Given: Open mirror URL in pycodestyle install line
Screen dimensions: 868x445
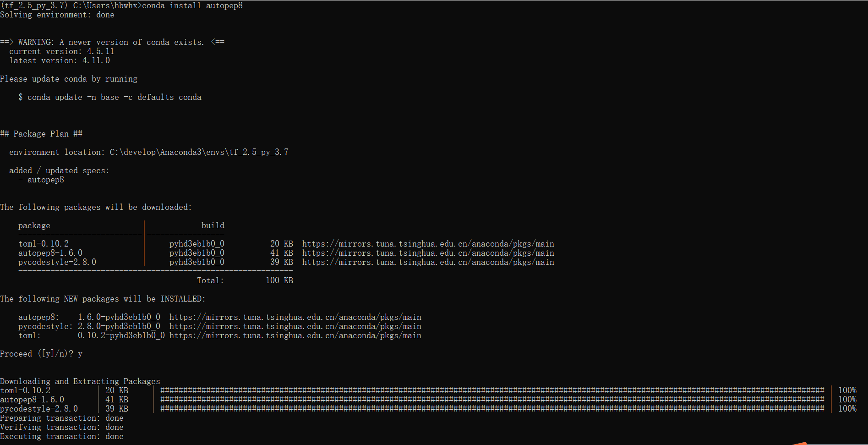Looking at the screenshot, I should [x=295, y=326].
